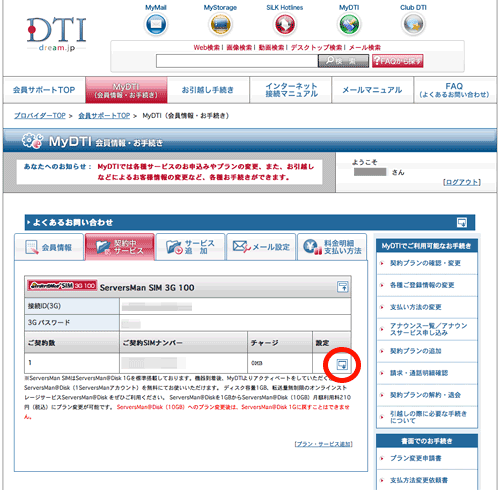Screen dimensions: 500x490
Task: Open the MyStorage icon
Action: click(x=220, y=24)
